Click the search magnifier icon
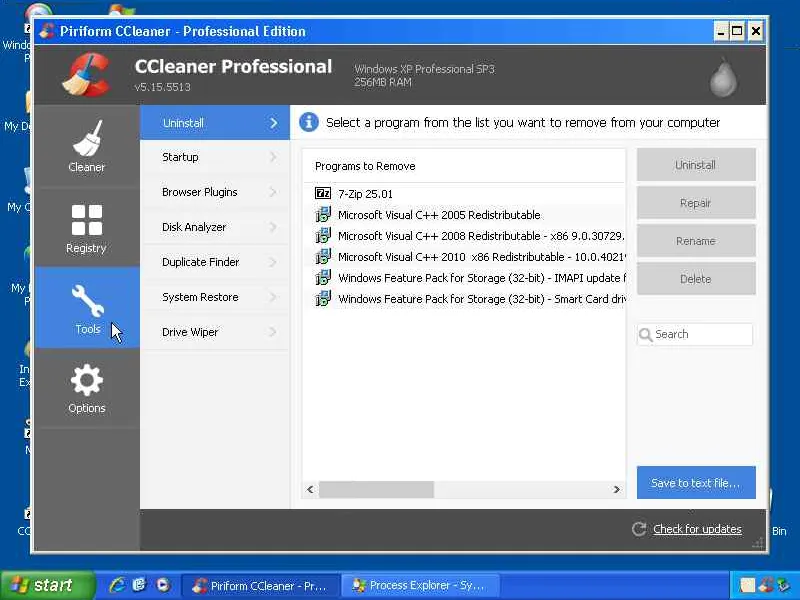The width and height of the screenshot is (800, 600). point(646,335)
